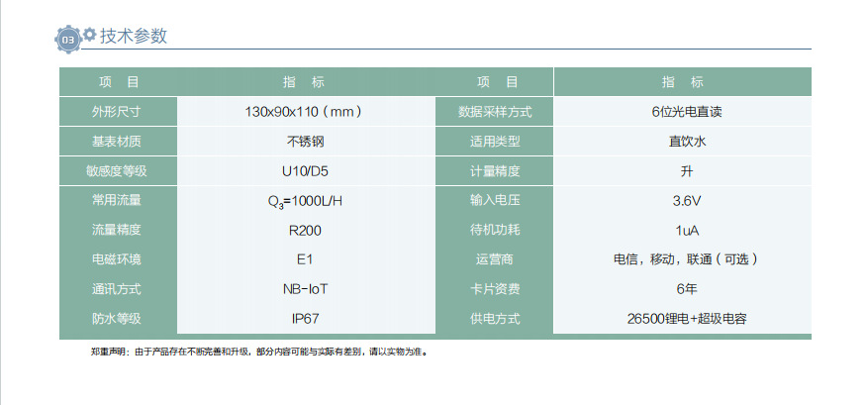Select the 6年 value
868x405 pixels.
point(687,289)
